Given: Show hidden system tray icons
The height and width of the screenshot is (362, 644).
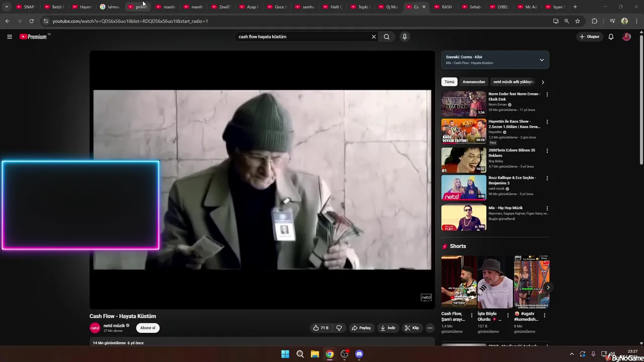Looking at the screenshot, I should coord(572,354).
